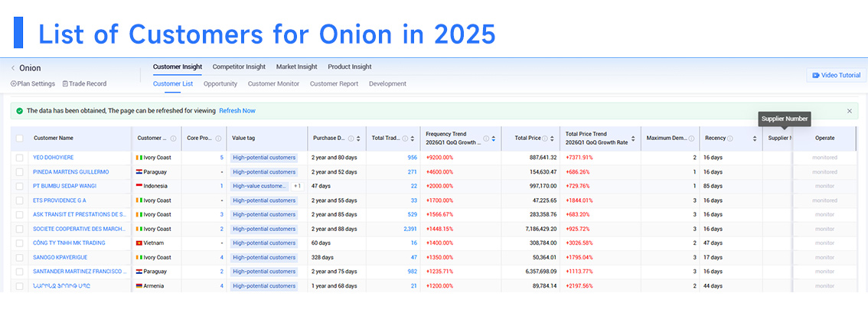Switch to Competitor Insight tab
Viewport: 868px width, 316px height.
239,67
